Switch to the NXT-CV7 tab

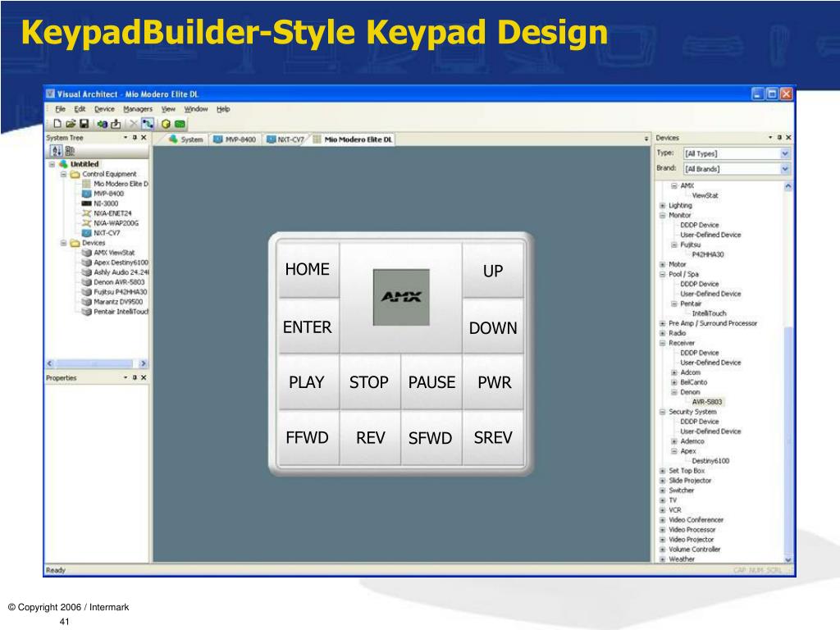click(285, 139)
